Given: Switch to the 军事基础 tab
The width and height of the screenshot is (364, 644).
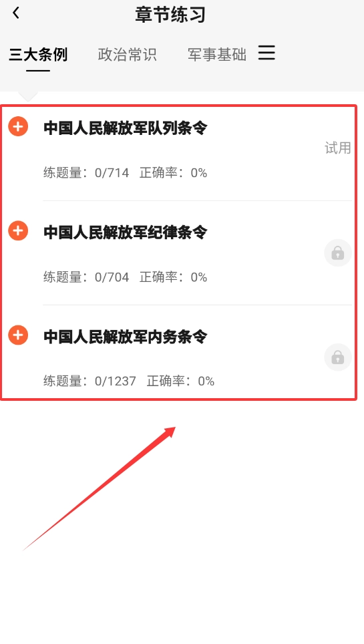Looking at the screenshot, I should (217, 54).
